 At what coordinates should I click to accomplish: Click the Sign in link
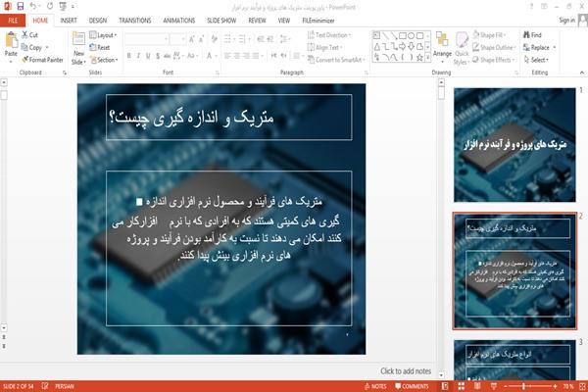point(566,21)
